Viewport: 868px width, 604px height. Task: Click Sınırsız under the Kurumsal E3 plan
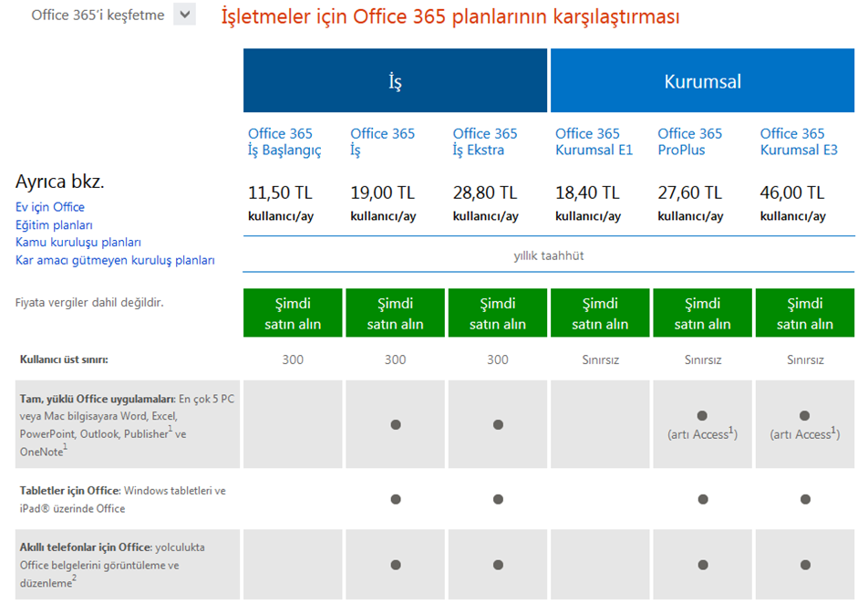(805, 359)
